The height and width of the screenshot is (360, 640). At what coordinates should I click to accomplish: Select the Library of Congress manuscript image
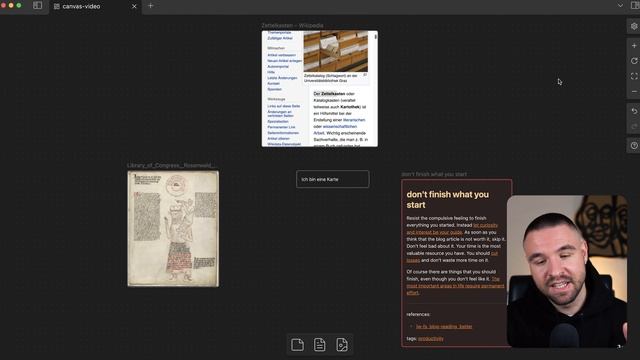[173, 229]
